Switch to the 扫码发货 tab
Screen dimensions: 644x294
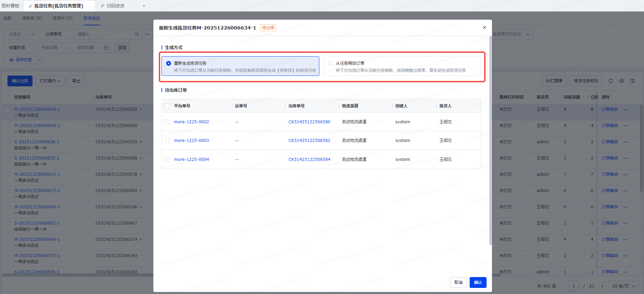tap(115, 6)
